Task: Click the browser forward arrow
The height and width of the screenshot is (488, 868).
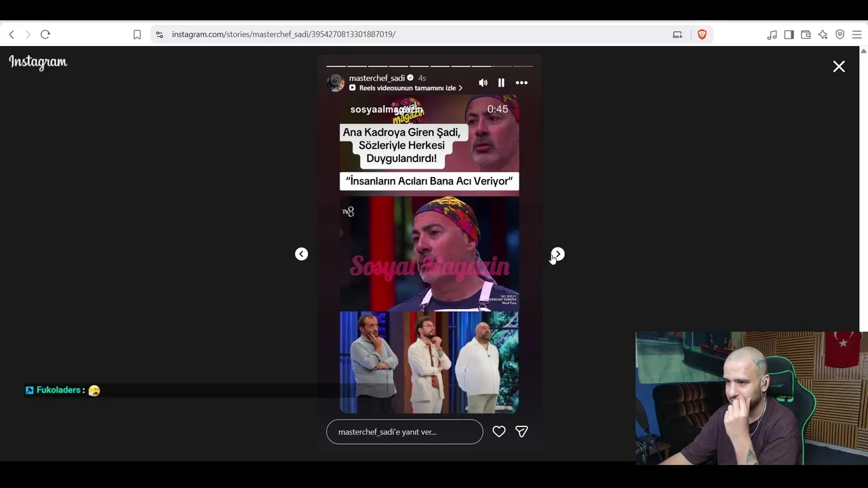Action: tap(28, 35)
